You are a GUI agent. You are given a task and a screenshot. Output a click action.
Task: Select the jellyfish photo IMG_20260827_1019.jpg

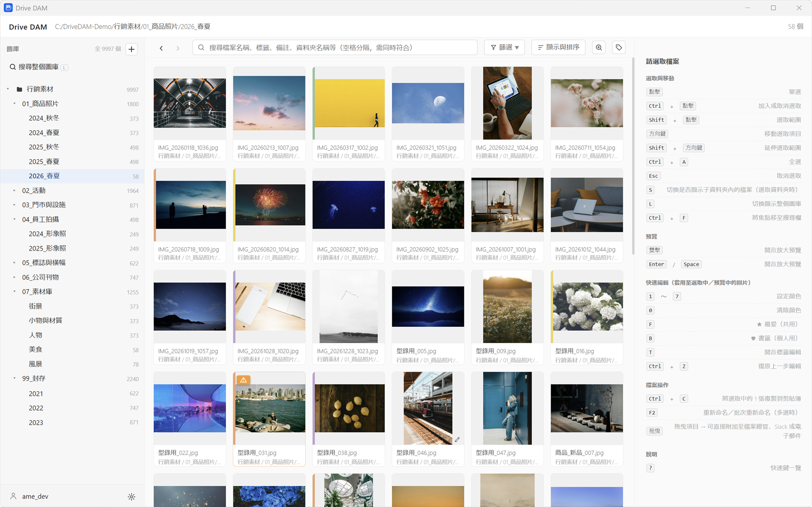click(348, 205)
